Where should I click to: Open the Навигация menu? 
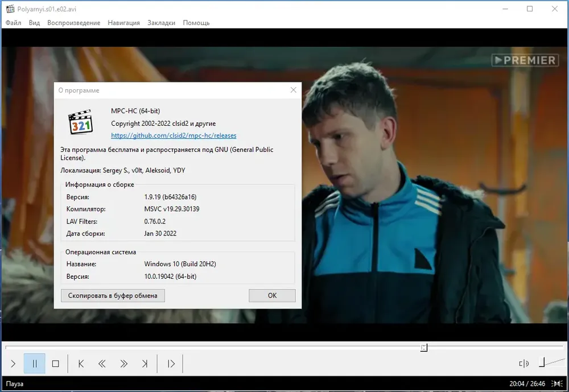click(x=123, y=23)
